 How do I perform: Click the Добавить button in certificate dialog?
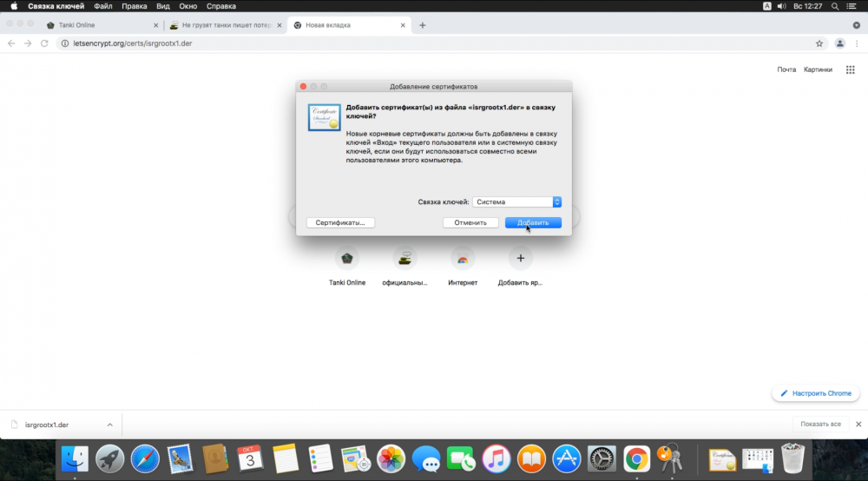(533, 222)
